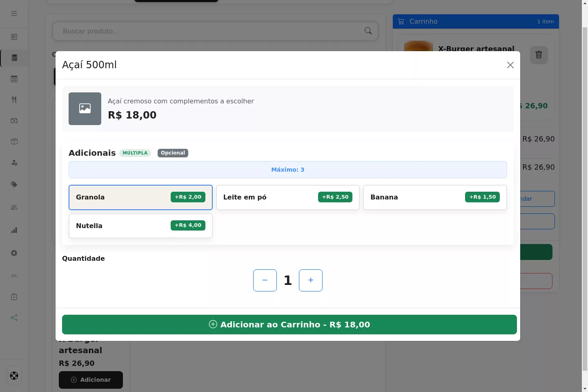The width and height of the screenshot is (588, 392).
Task: Open the tables grid icon in sidebar
Action: (x=14, y=79)
